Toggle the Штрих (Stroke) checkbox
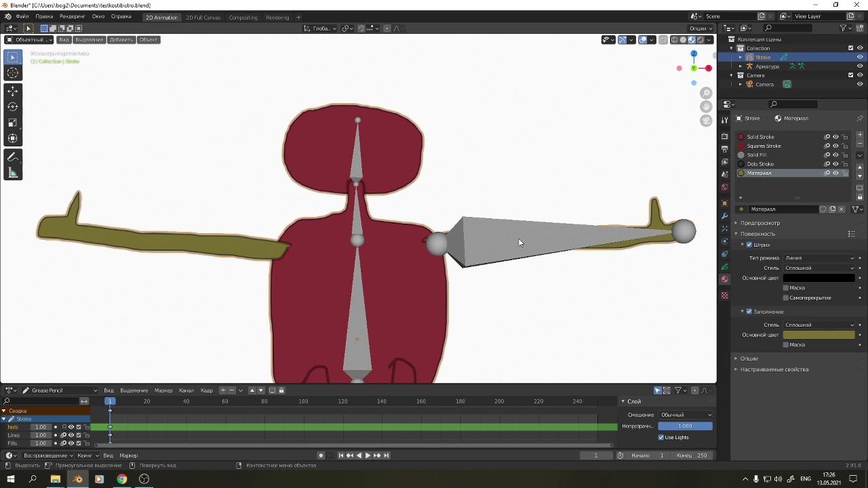This screenshot has width=868, height=488. point(749,245)
